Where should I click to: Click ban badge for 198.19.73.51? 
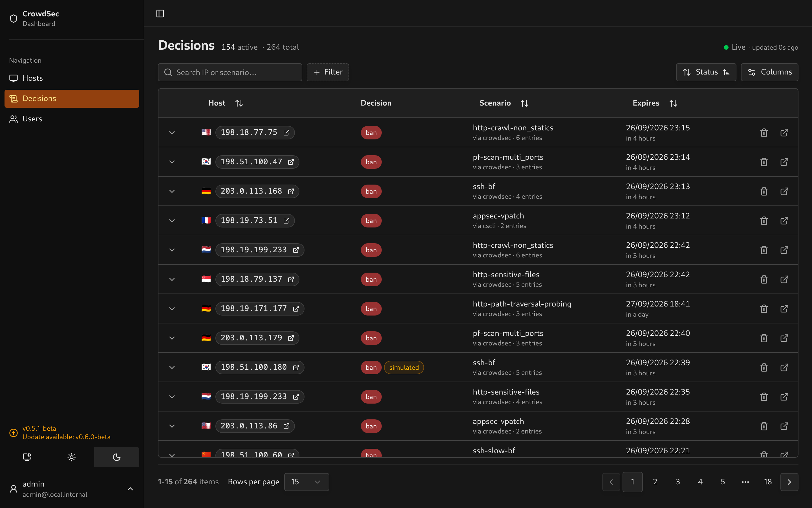coord(371,221)
